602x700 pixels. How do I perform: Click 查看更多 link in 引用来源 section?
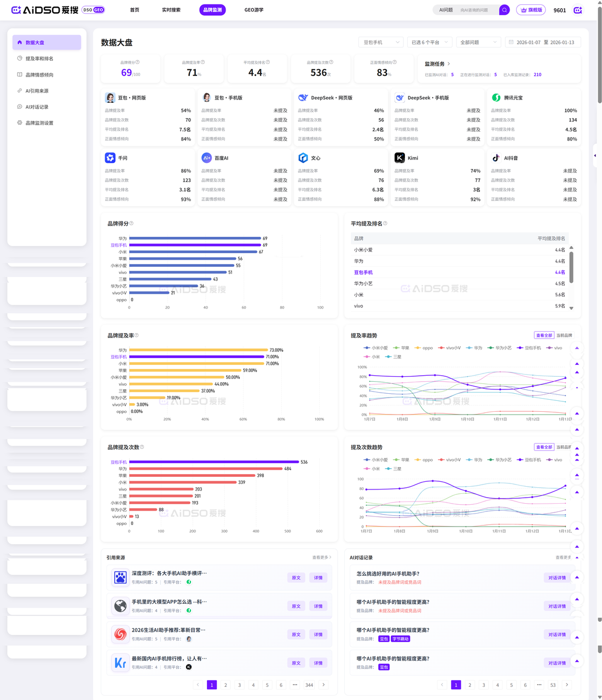[321, 557]
